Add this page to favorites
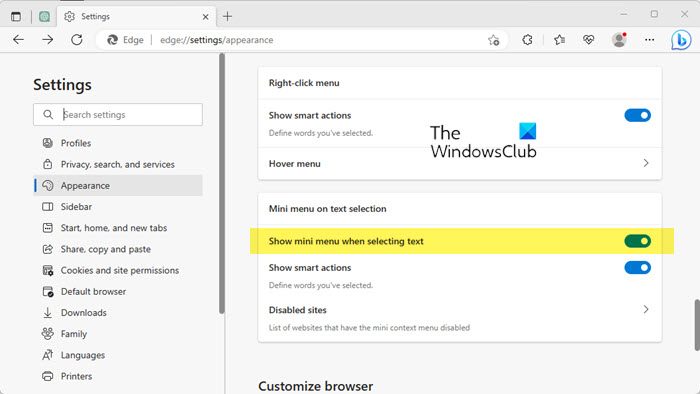This screenshot has width=700, height=394. pos(493,40)
